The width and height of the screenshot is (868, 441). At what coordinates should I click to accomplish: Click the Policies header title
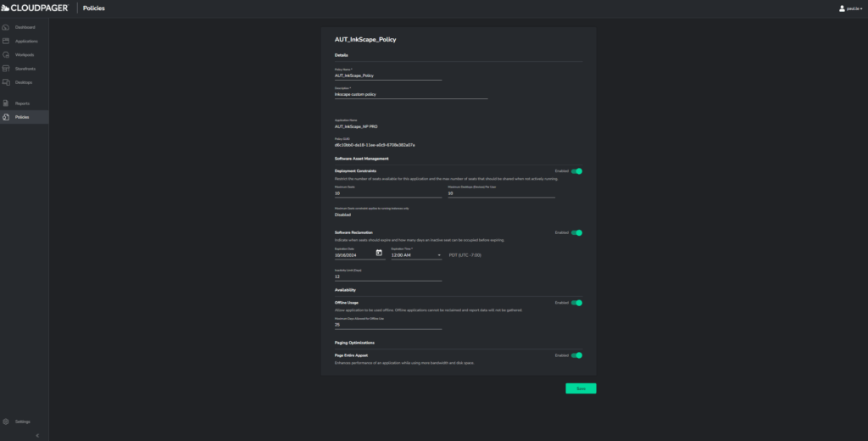93,8
